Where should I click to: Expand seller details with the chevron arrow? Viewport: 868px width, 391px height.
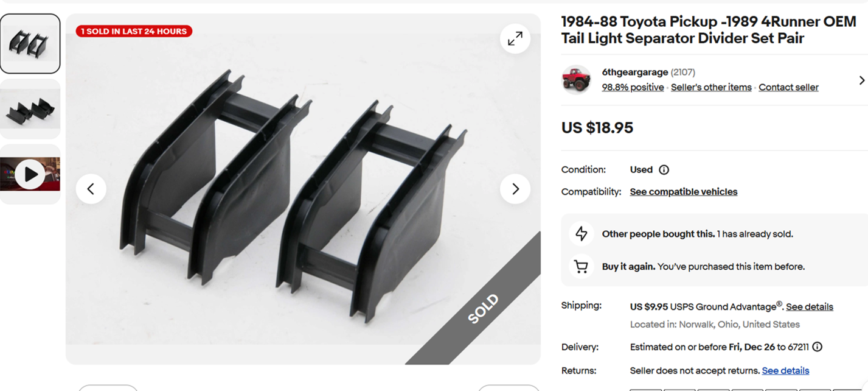coord(861,80)
